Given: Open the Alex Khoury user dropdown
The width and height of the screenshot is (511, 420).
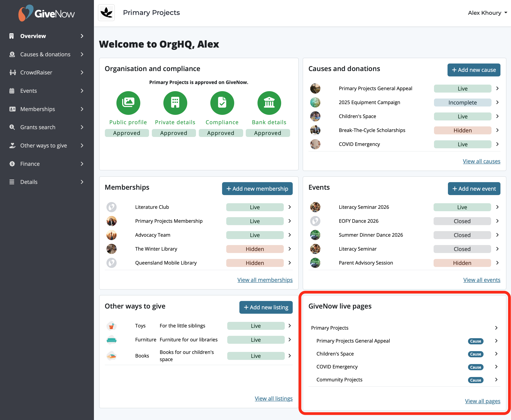Looking at the screenshot, I should [x=487, y=13].
